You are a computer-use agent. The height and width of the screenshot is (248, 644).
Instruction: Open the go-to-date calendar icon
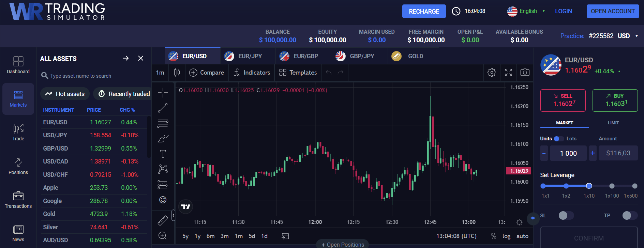(x=285, y=236)
